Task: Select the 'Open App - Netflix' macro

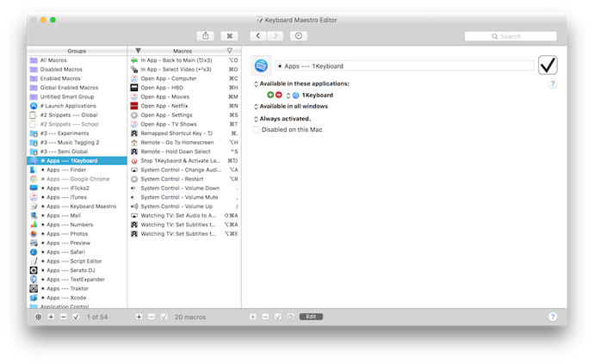Action: click(x=184, y=106)
